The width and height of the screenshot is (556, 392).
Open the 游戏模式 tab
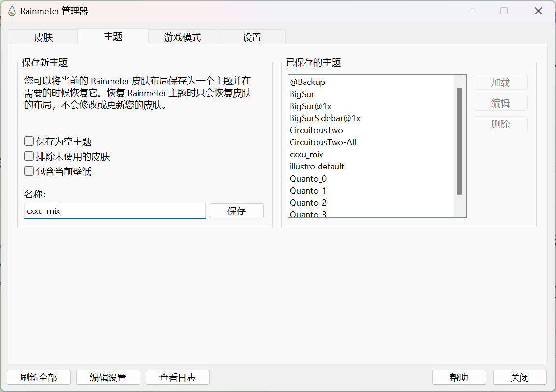point(182,37)
